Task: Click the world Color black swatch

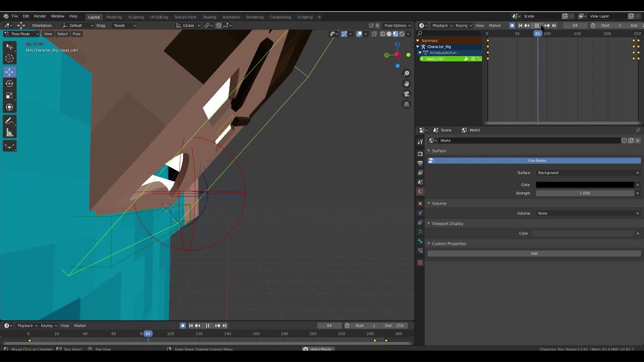Action: [584, 185]
